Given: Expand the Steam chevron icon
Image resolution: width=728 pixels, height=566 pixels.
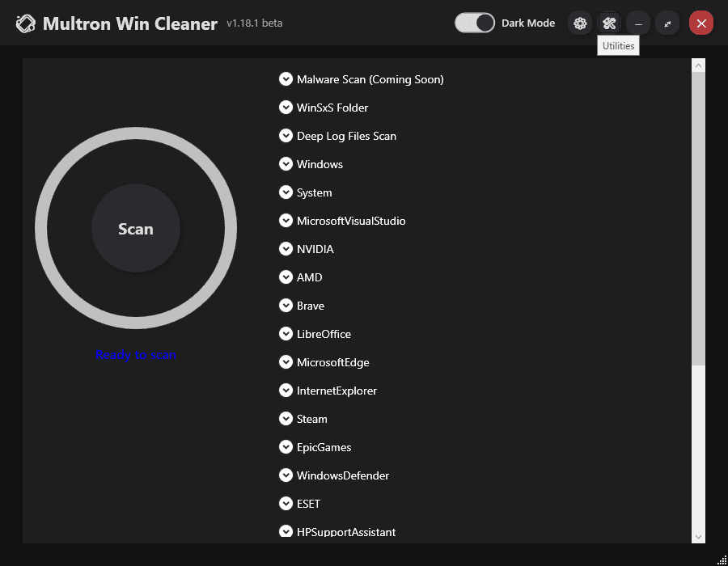Looking at the screenshot, I should (x=286, y=419).
